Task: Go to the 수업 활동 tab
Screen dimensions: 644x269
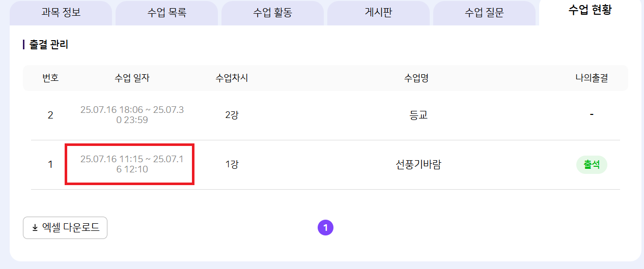Action: click(272, 13)
